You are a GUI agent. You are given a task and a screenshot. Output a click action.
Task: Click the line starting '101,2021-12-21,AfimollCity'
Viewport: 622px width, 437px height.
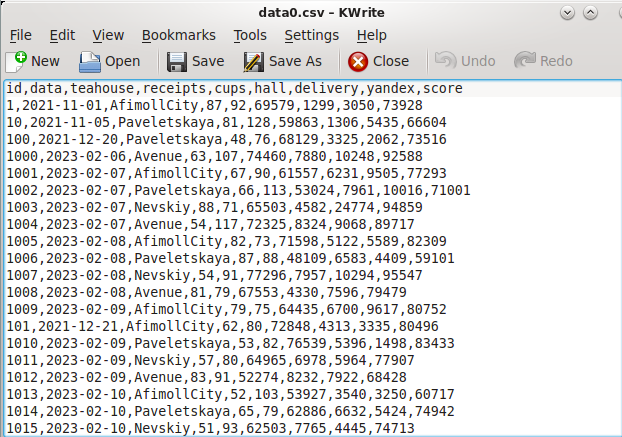tap(223, 326)
